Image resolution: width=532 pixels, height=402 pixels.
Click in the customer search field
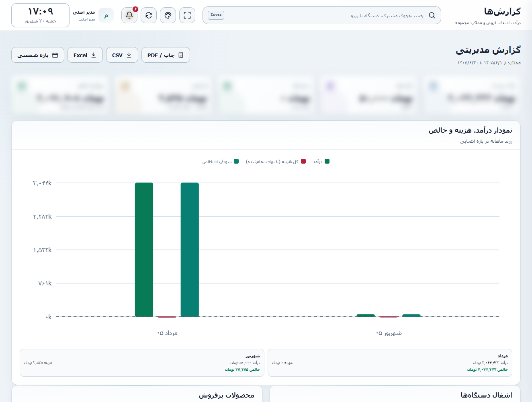[x=322, y=15]
